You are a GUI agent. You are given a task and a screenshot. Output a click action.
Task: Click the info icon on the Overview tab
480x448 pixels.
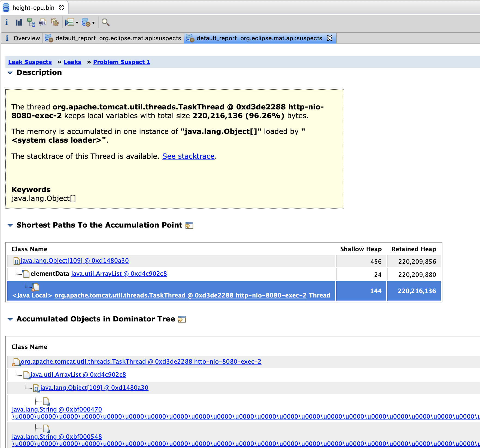point(7,38)
